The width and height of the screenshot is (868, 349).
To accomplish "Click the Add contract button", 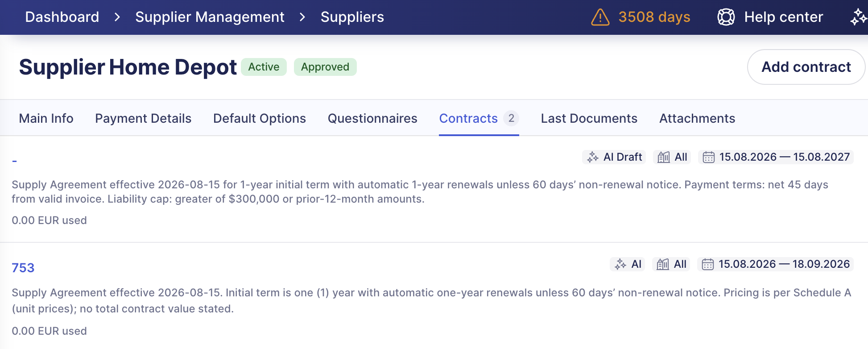I will click(806, 67).
